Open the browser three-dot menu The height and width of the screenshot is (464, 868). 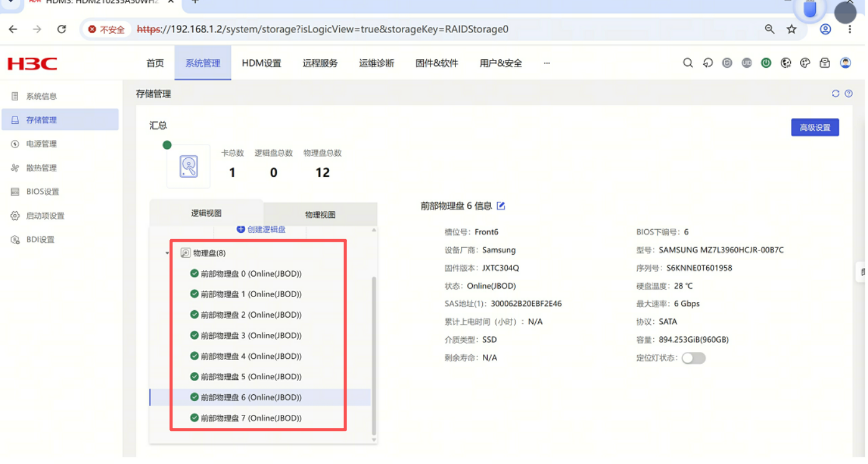(850, 29)
